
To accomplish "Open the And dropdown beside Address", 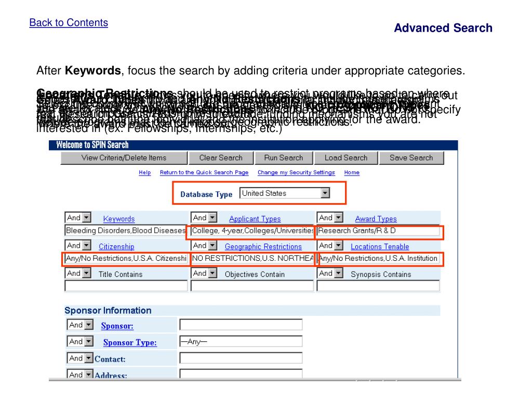I will [80, 374].
